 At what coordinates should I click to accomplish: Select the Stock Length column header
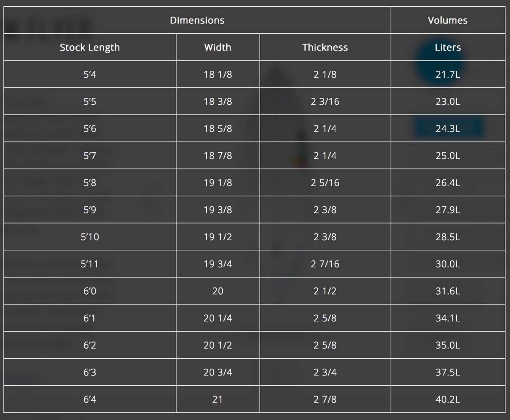(90, 47)
